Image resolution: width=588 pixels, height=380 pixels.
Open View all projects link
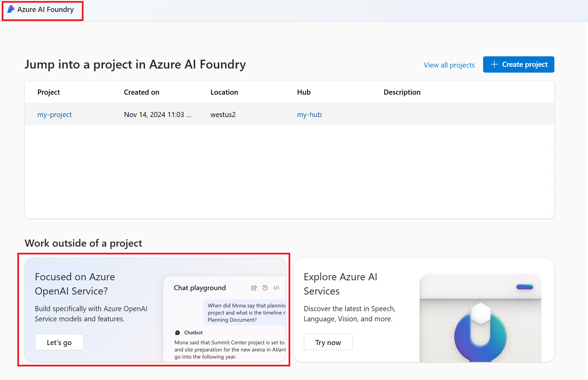pos(449,65)
